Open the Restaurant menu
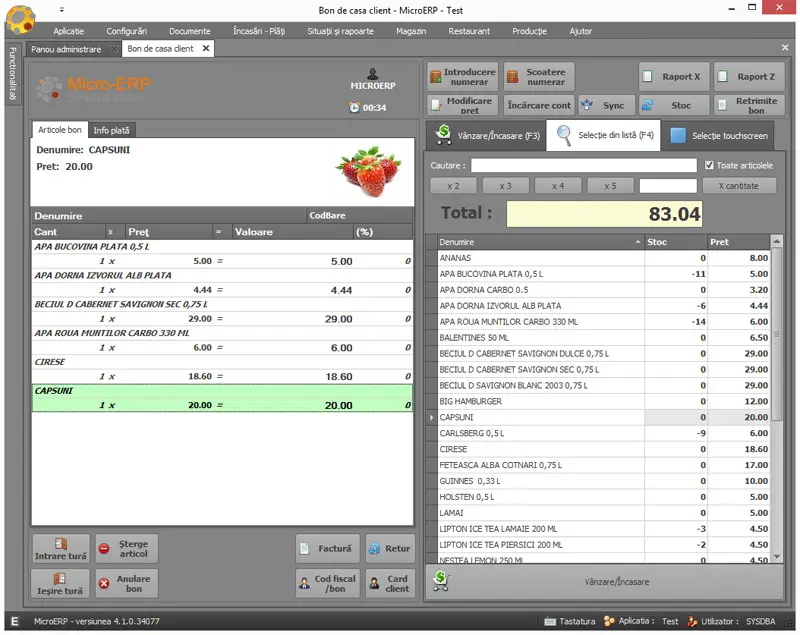 [x=469, y=31]
